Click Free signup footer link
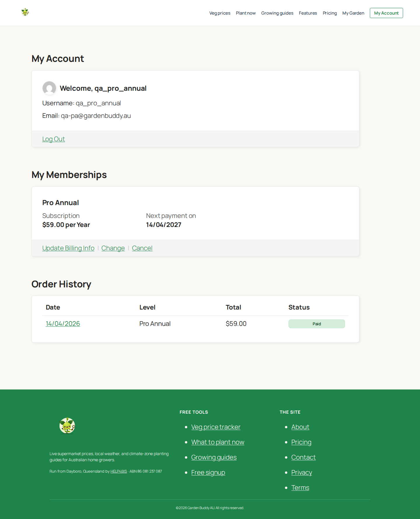The width and height of the screenshot is (420, 519). coord(208,472)
